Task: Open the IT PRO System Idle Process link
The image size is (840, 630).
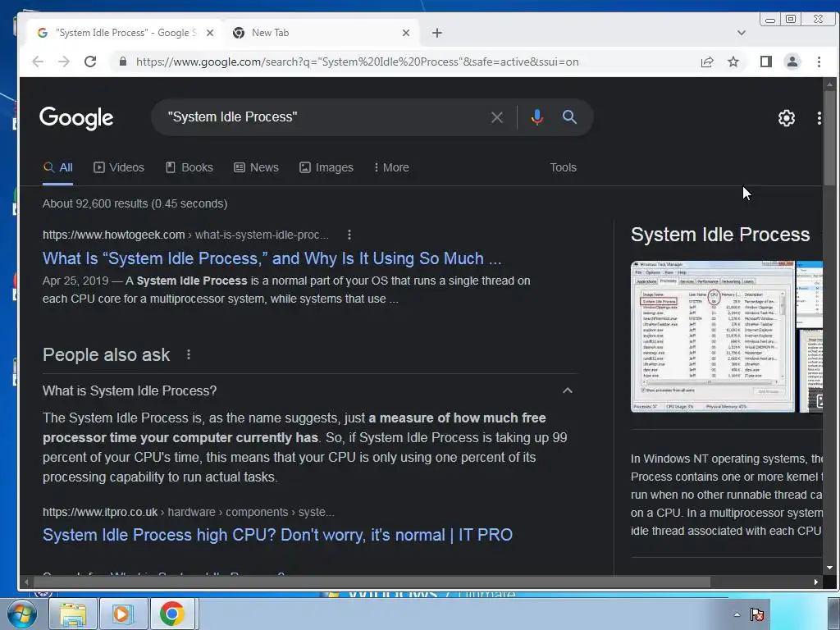Action: pyautogui.click(x=277, y=535)
